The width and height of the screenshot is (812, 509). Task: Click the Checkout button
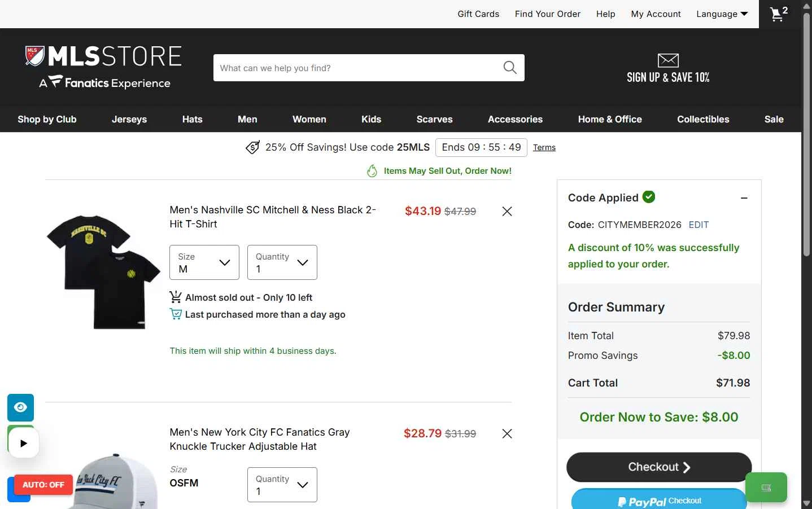point(659,467)
